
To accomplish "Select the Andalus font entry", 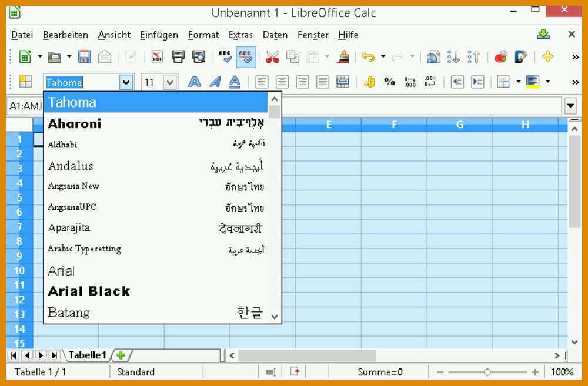I will [x=156, y=166].
